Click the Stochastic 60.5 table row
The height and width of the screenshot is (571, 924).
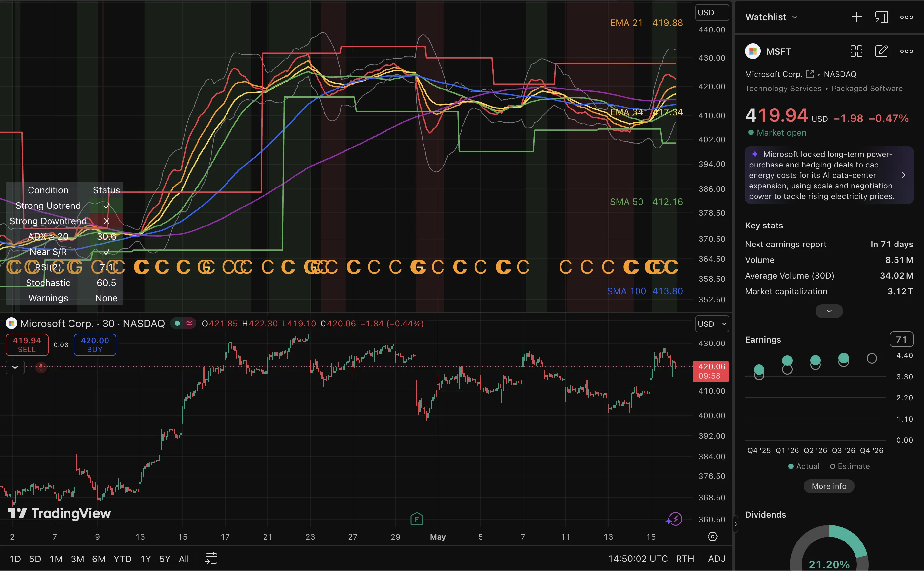click(x=65, y=283)
